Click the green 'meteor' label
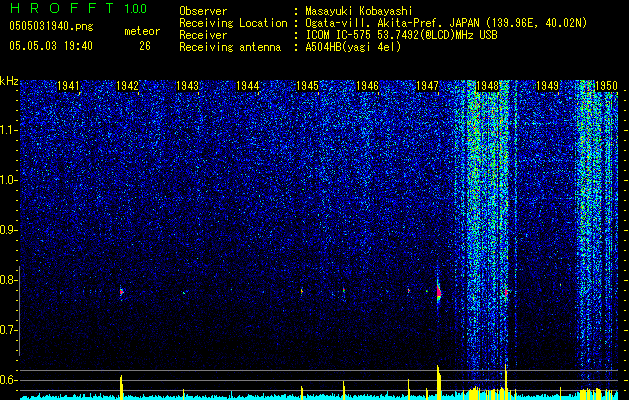The image size is (629, 400). coord(142,31)
